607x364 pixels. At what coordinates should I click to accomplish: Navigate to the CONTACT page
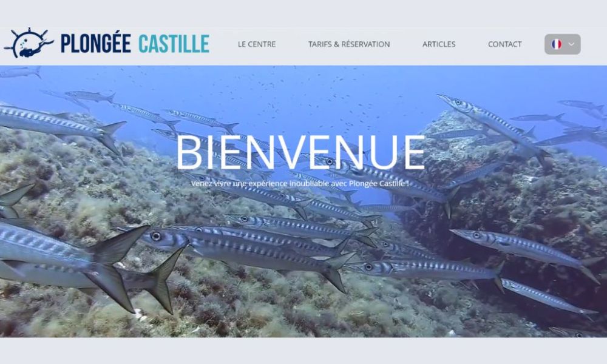[x=505, y=44]
